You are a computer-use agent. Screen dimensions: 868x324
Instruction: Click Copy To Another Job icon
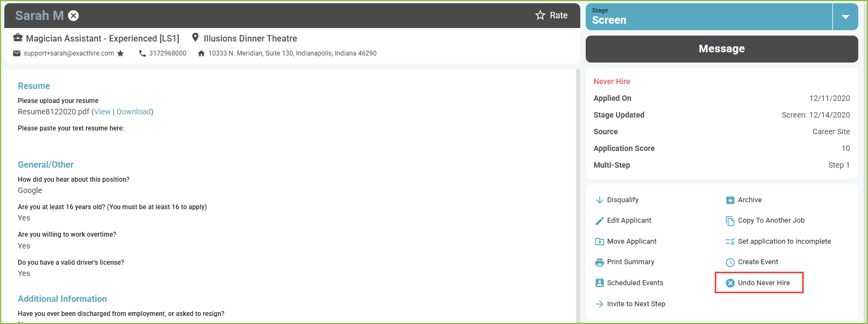coord(730,221)
